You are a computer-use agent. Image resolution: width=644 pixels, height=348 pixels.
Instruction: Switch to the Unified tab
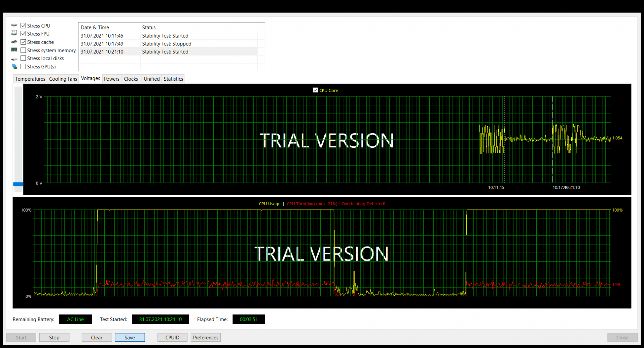[152, 79]
